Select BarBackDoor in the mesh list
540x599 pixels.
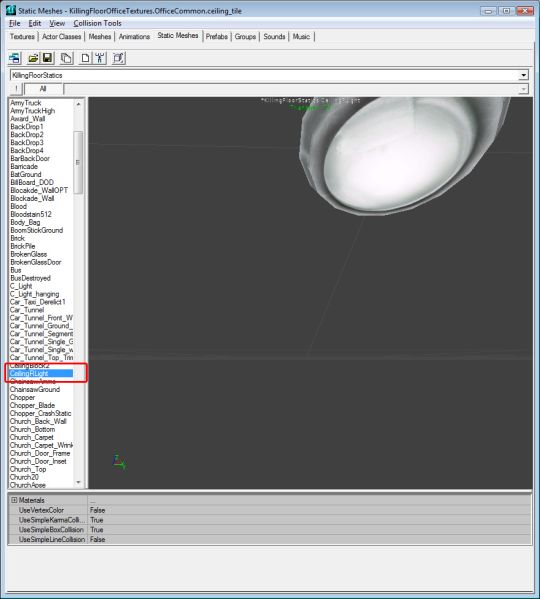click(x=30, y=159)
